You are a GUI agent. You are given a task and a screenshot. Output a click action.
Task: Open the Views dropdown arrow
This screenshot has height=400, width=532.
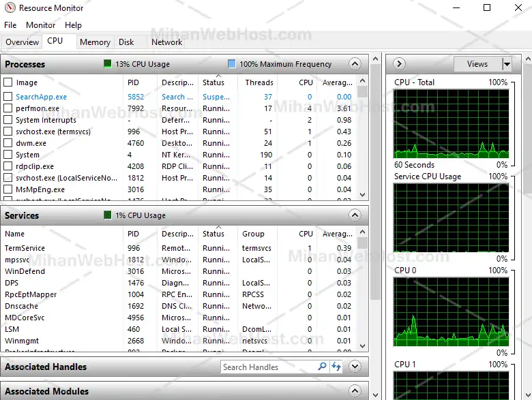[x=506, y=64]
